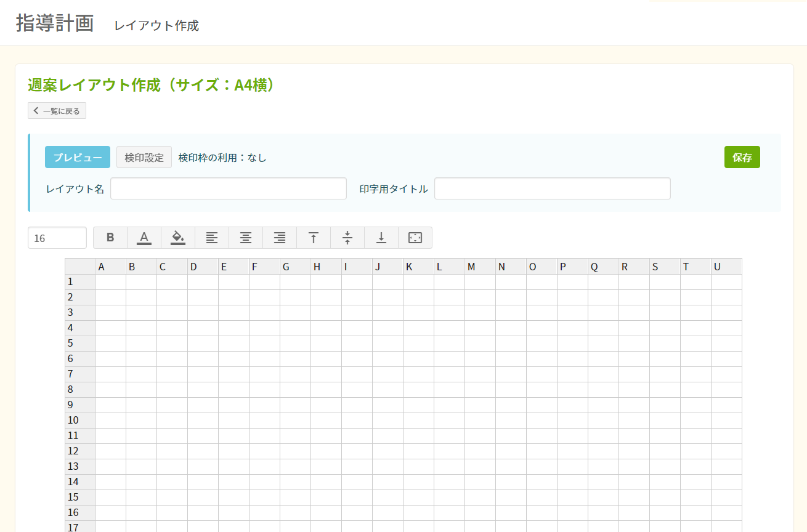The width and height of the screenshot is (807, 532).
Task: Click the プレビュー button
Action: [x=78, y=157]
